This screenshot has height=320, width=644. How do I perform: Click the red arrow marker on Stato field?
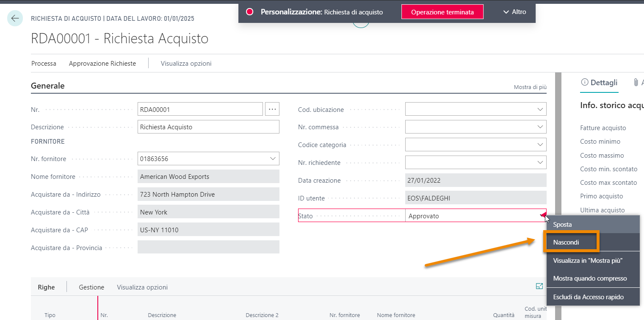coord(543,215)
